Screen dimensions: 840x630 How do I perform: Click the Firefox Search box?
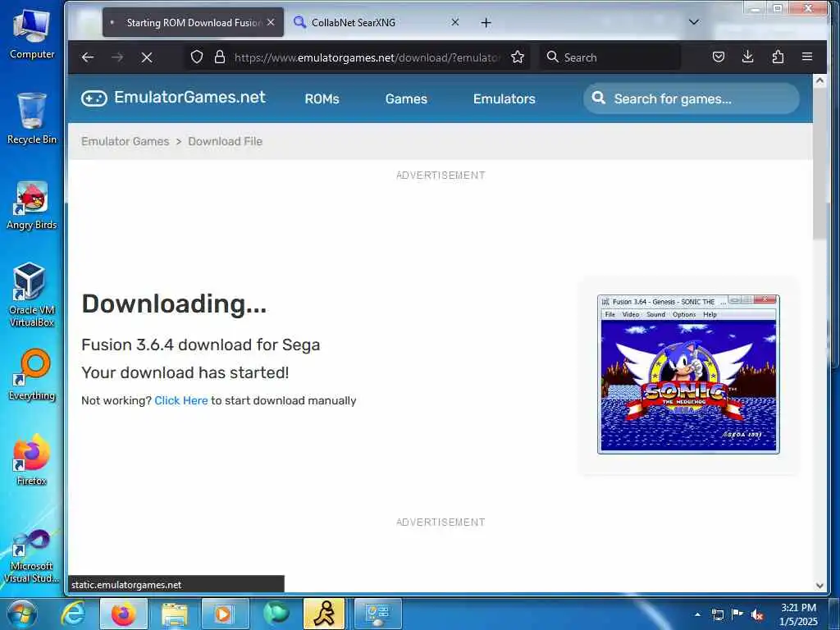coord(609,57)
